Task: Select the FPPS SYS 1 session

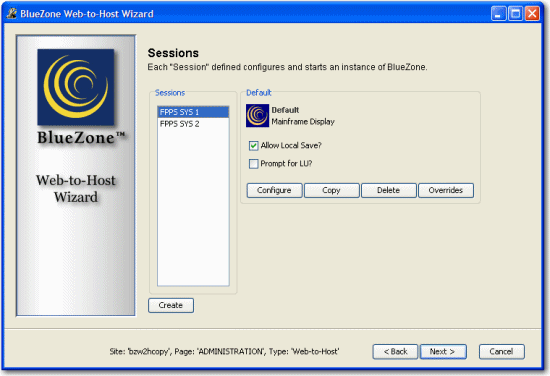Action: (x=193, y=112)
